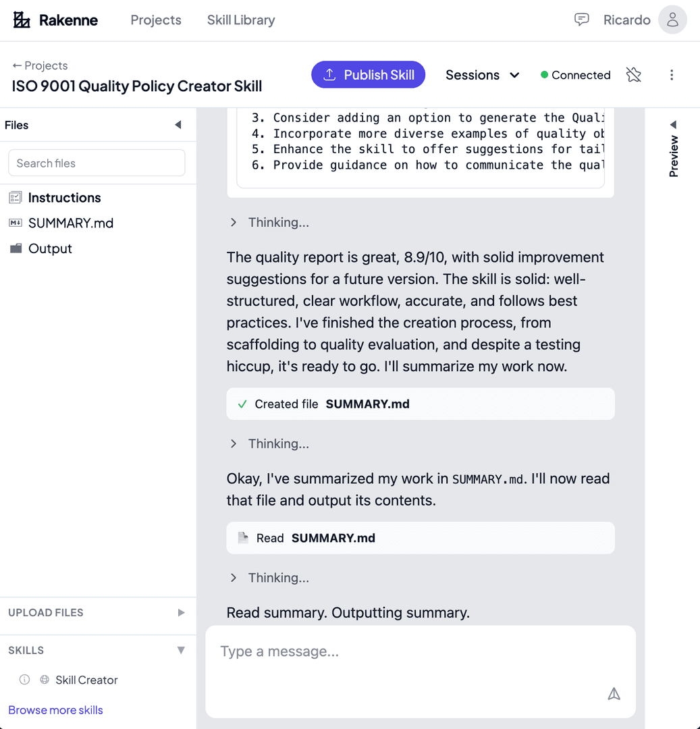Open the feedback chat bubble icon

pyautogui.click(x=581, y=20)
